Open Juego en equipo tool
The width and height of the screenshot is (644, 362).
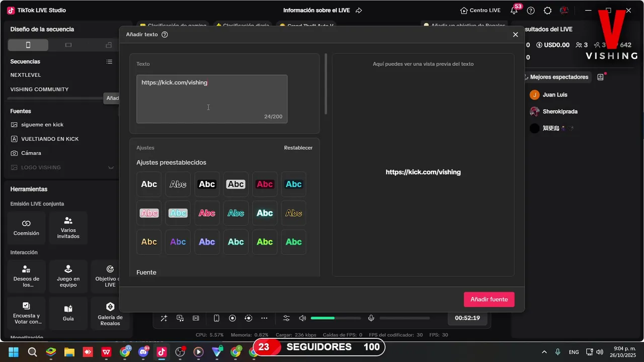click(x=68, y=277)
